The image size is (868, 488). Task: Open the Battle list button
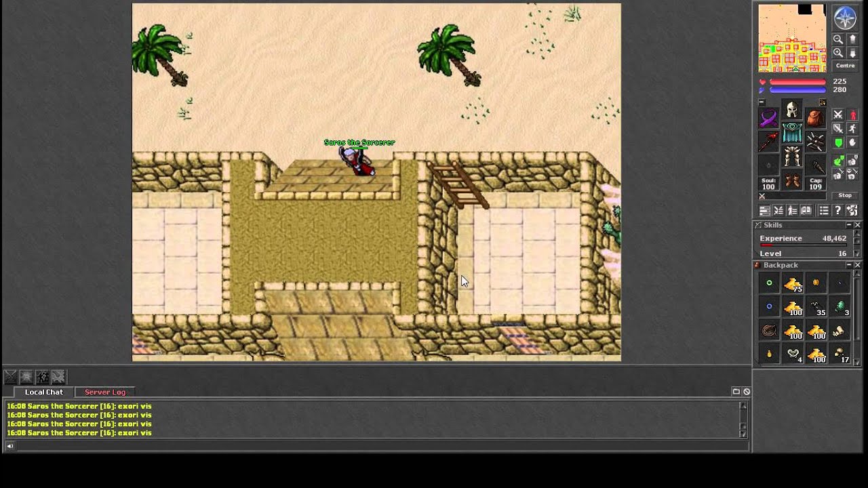778,211
